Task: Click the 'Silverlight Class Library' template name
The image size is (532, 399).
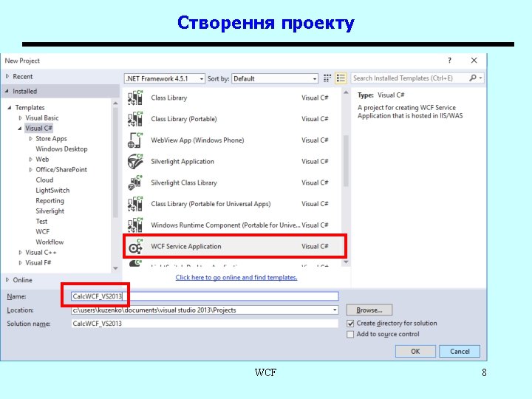Action: [184, 183]
